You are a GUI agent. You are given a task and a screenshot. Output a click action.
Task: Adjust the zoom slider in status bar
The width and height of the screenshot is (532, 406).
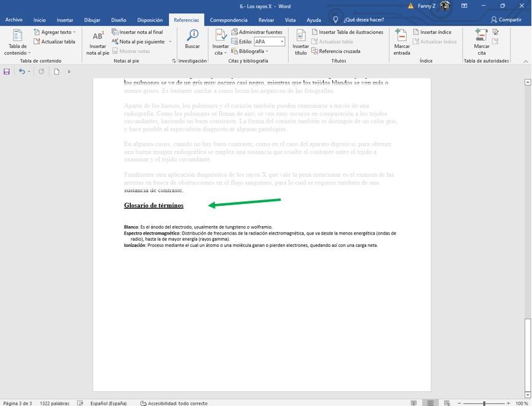484,403
